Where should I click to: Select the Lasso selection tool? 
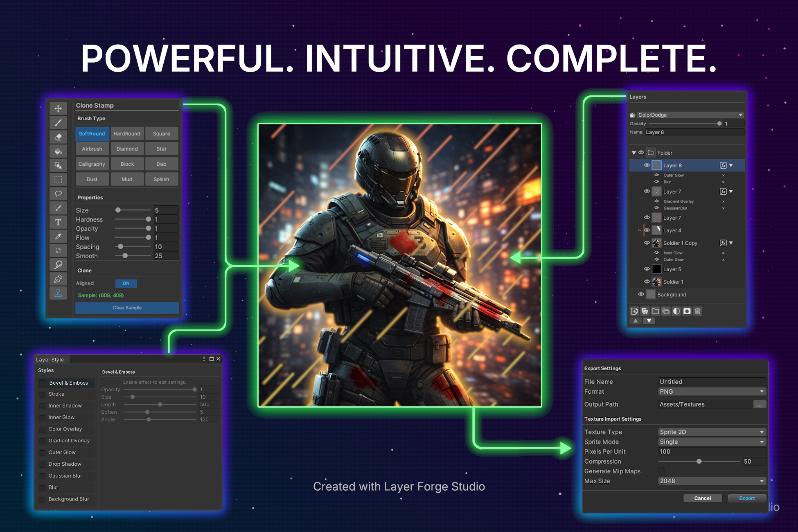58,194
